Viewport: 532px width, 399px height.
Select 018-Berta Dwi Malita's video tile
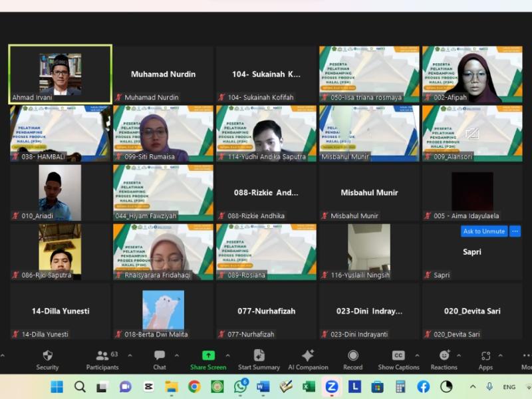pyautogui.click(x=163, y=311)
